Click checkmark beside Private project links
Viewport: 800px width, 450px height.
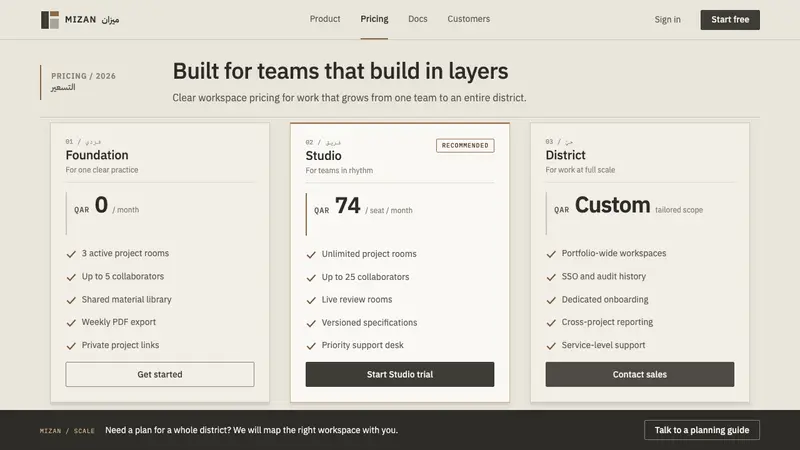click(x=71, y=345)
